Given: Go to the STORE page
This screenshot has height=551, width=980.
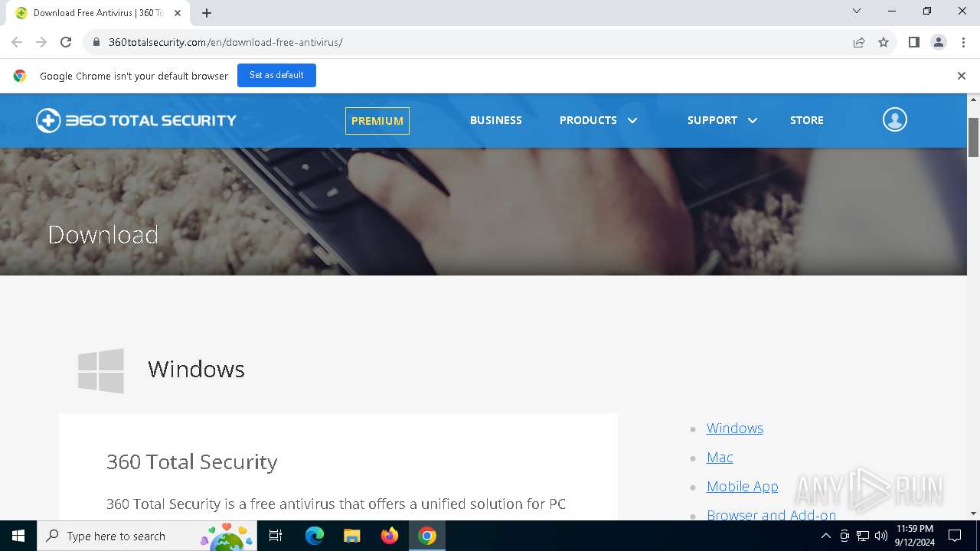Looking at the screenshot, I should 807,120.
